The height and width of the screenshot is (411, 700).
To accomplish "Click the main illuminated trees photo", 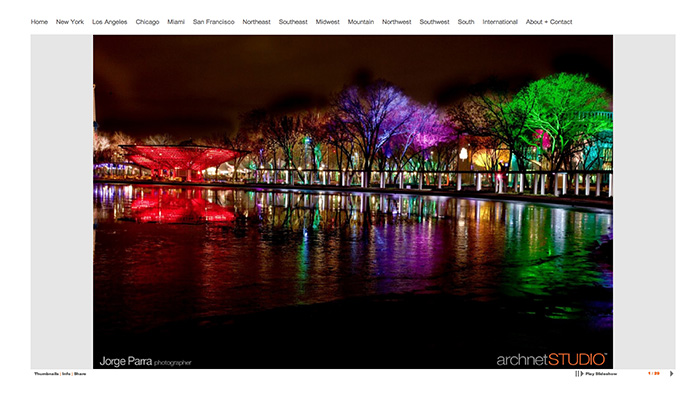I will point(353,200).
